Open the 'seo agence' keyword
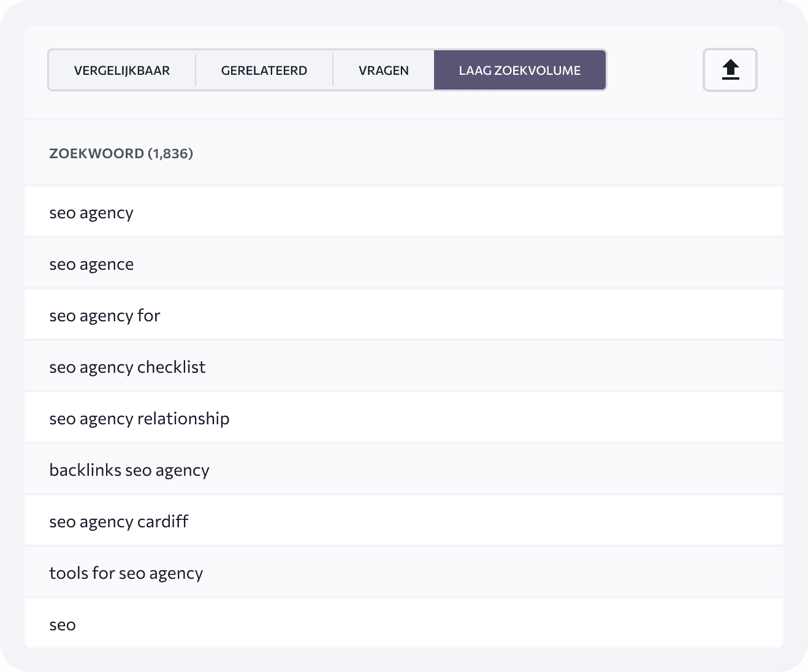 point(404,264)
